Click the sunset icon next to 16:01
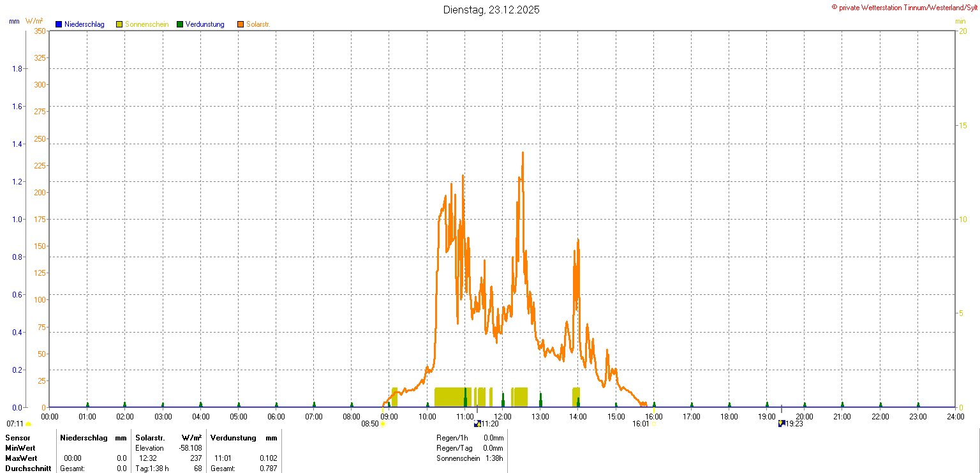This screenshot has width=980, height=473. tap(653, 424)
